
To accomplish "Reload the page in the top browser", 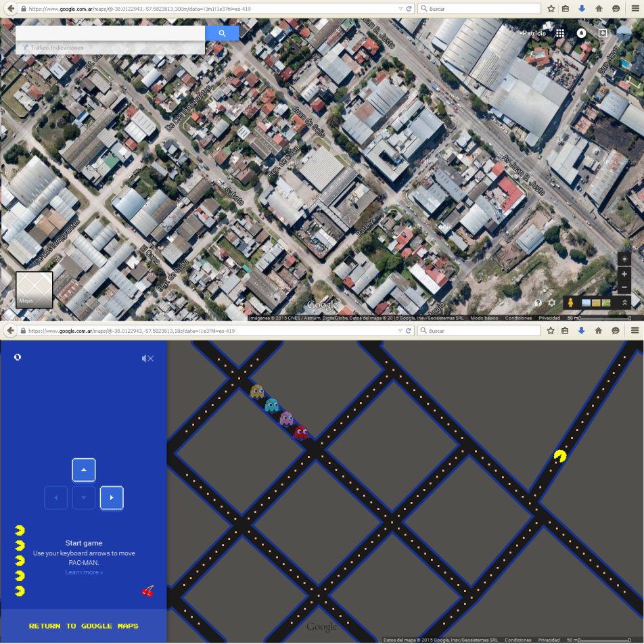I will tap(409, 9).
